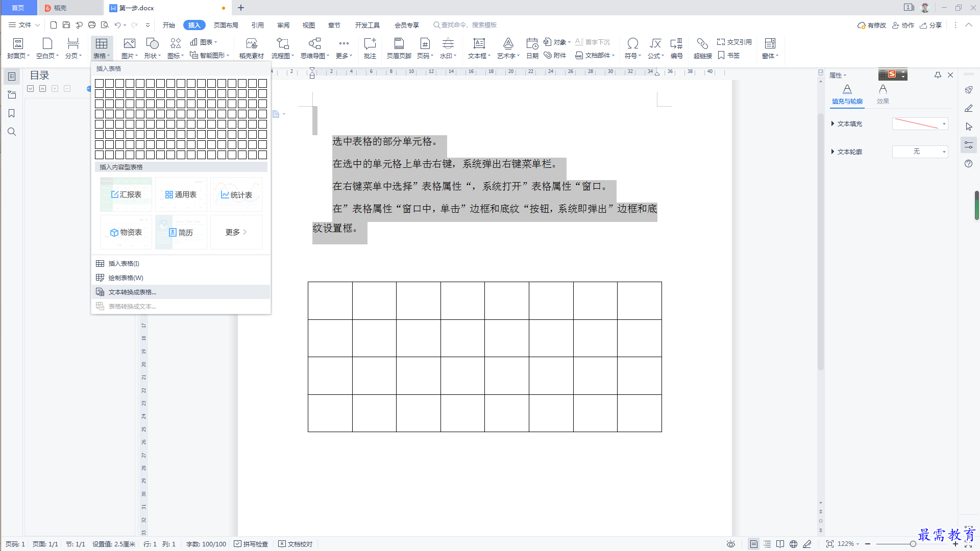Insert page number (页码)

tap(425, 48)
